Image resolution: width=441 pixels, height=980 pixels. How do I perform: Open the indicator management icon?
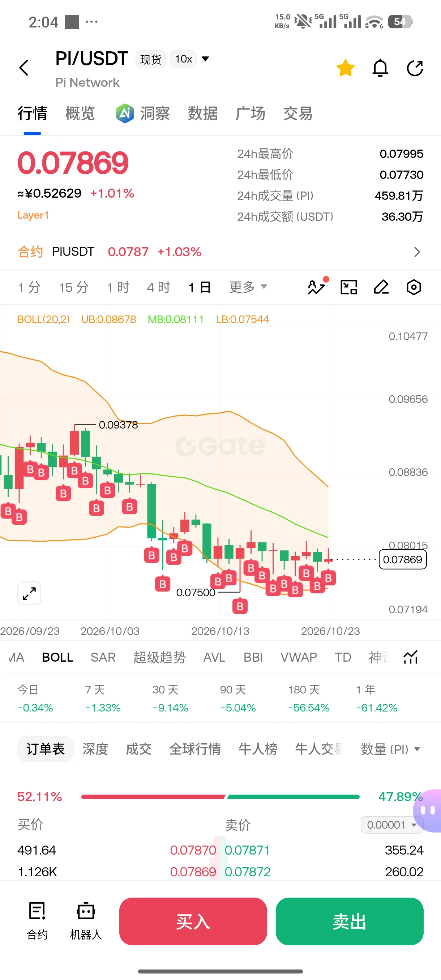tap(411, 657)
